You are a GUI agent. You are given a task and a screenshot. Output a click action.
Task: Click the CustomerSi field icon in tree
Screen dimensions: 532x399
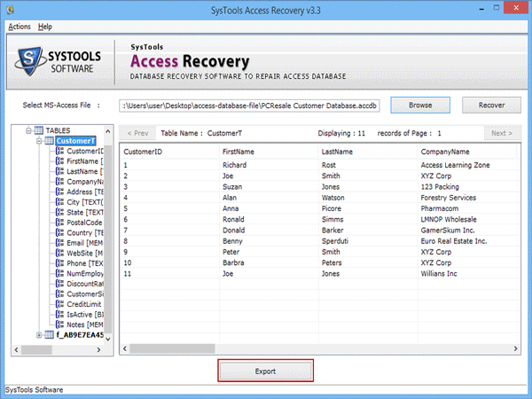(59, 293)
